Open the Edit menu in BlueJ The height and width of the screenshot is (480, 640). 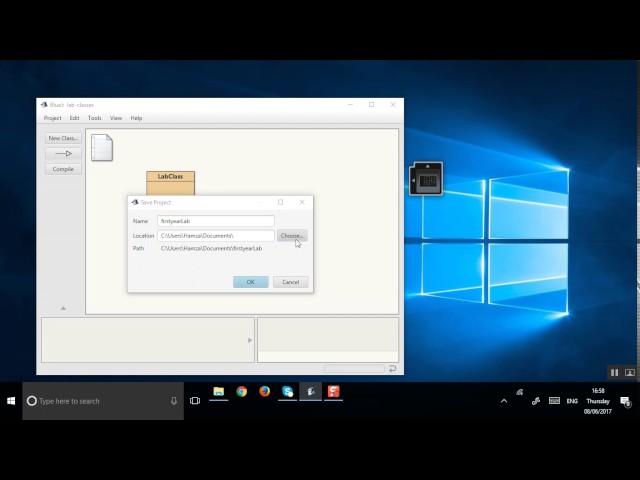click(x=74, y=118)
